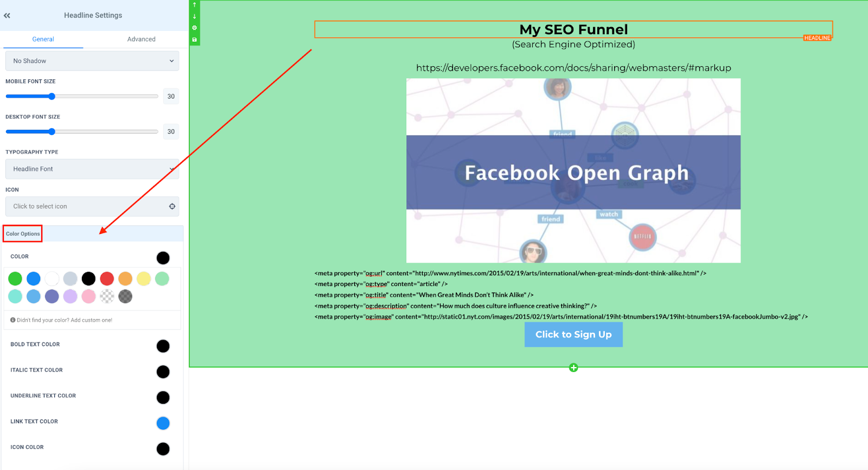The width and height of the screenshot is (868, 470).
Task: Open section settings gear icon
Action: coord(194,28)
